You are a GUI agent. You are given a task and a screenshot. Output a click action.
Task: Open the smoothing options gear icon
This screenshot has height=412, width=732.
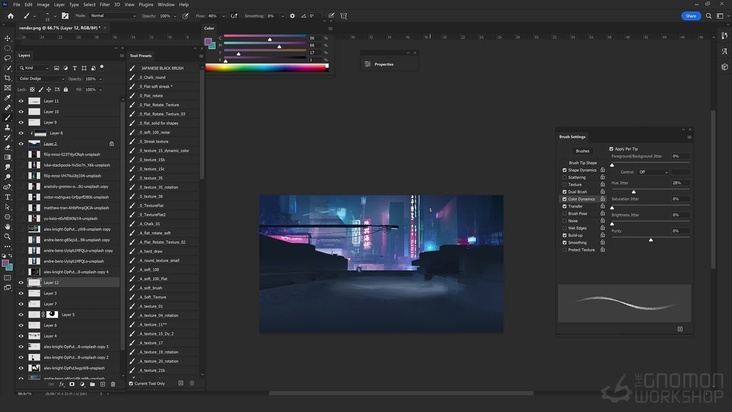(x=292, y=16)
